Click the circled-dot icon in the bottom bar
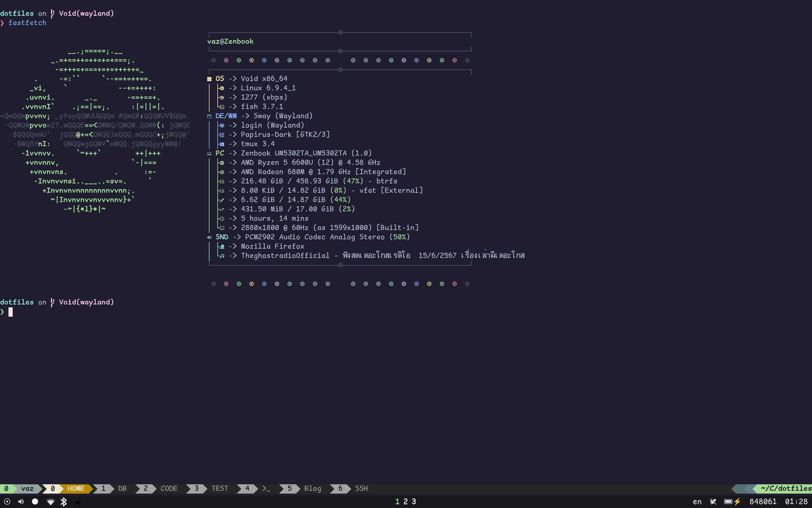812x508 pixels. click(7, 501)
